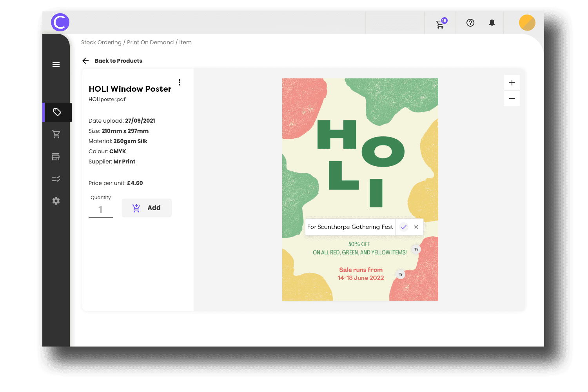Click the help question mark icon
The height and width of the screenshot is (392, 588).
pos(470,23)
